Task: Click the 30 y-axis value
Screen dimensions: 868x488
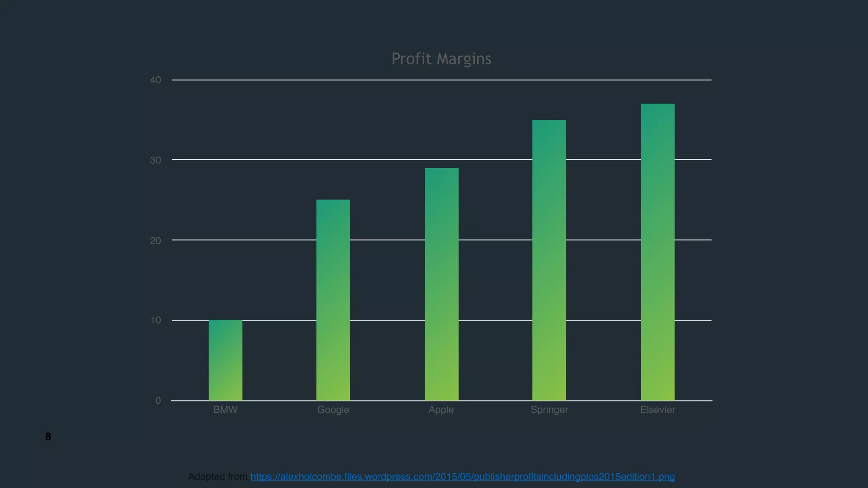Action: click(156, 160)
